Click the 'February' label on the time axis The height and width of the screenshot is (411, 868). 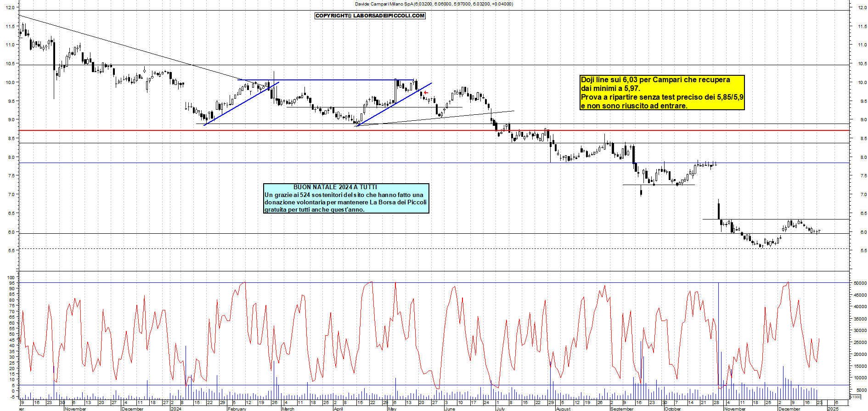[x=237, y=409]
